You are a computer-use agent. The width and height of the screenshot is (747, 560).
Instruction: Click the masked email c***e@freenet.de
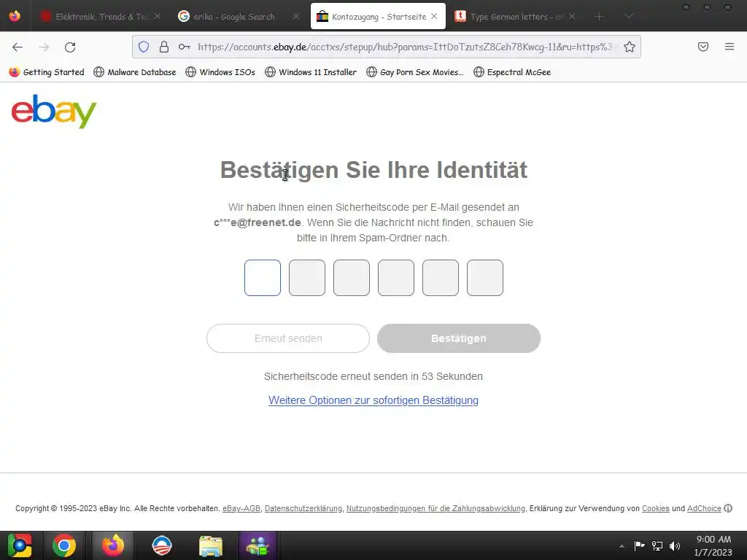258,222
